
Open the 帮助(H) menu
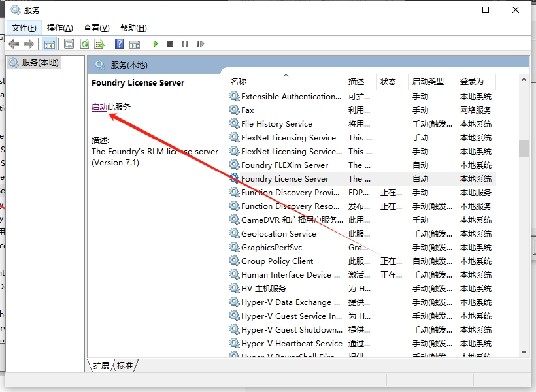[x=133, y=28]
